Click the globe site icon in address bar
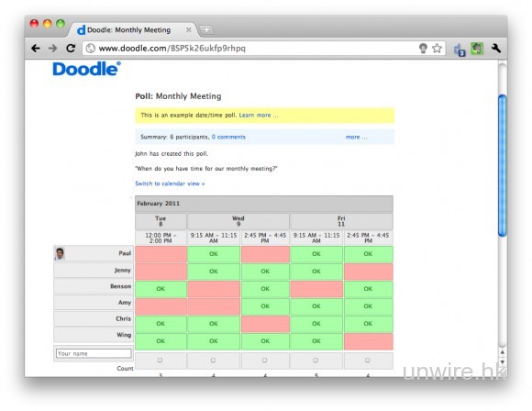The height and width of the screenshot is (411, 532). (90, 49)
